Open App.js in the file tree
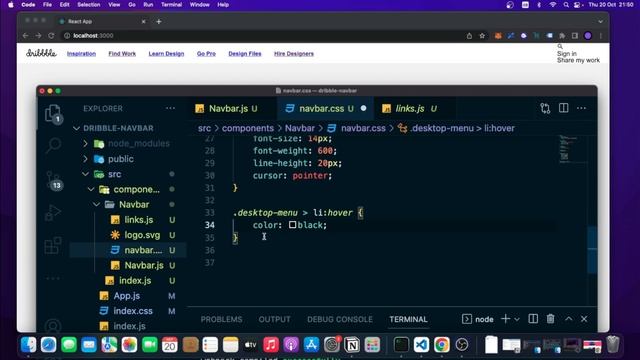 127,296
